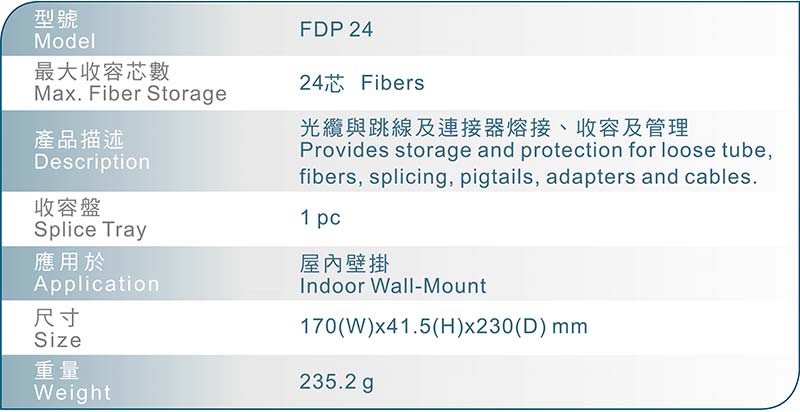Viewport: 800px width, 412px height.
Task: Select the dimensions "170(W)x41.5(H)x230(D) mm"
Action: tap(444, 327)
